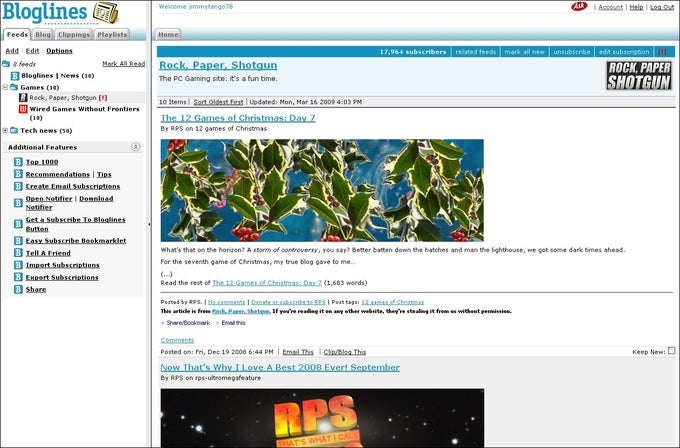Select Bloglines | News feed row
This screenshot has height=448, width=680.
click(x=58, y=75)
